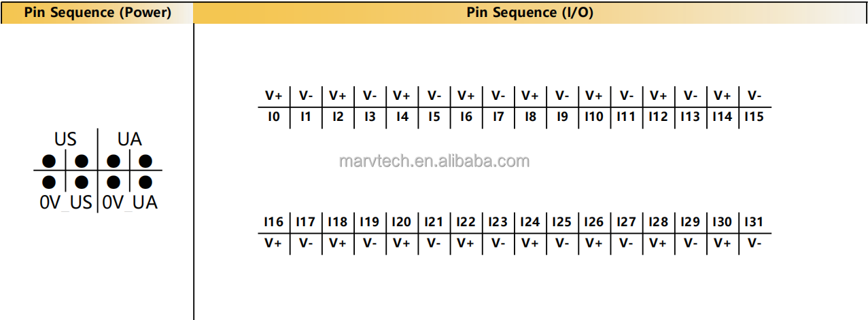Select pin I16 in the lower row
The image size is (868, 320).
pyautogui.click(x=274, y=221)
